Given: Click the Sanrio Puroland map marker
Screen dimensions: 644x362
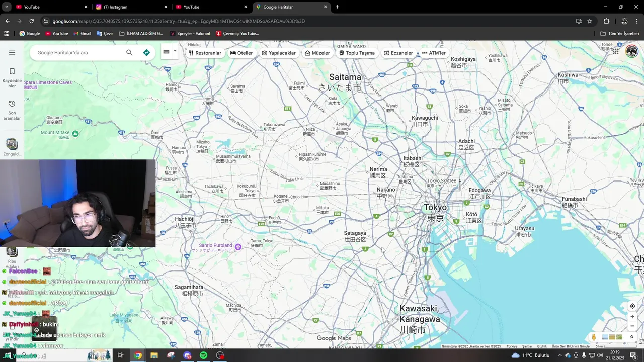Looking at the screenshot, I should [x=238, y=246].
